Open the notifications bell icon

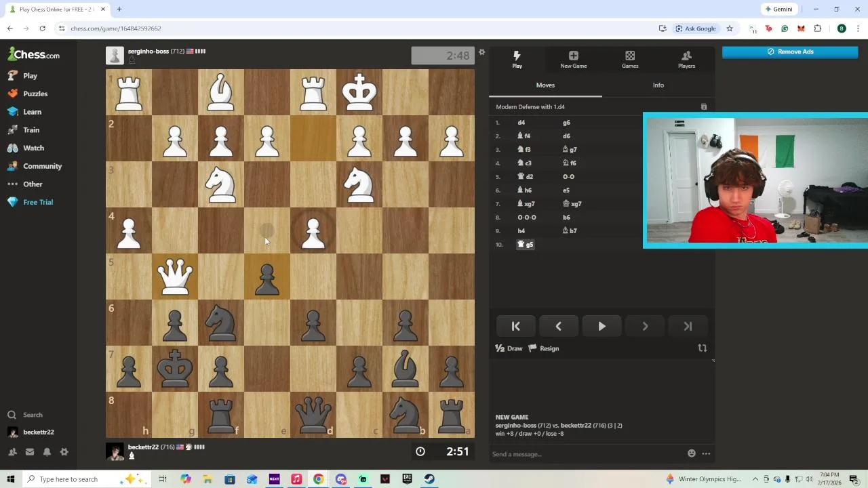(x=47, y=452)
